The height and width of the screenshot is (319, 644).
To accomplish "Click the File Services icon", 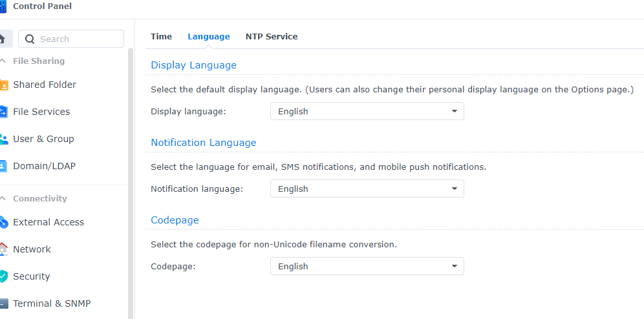I will click(x=4, y=112).
